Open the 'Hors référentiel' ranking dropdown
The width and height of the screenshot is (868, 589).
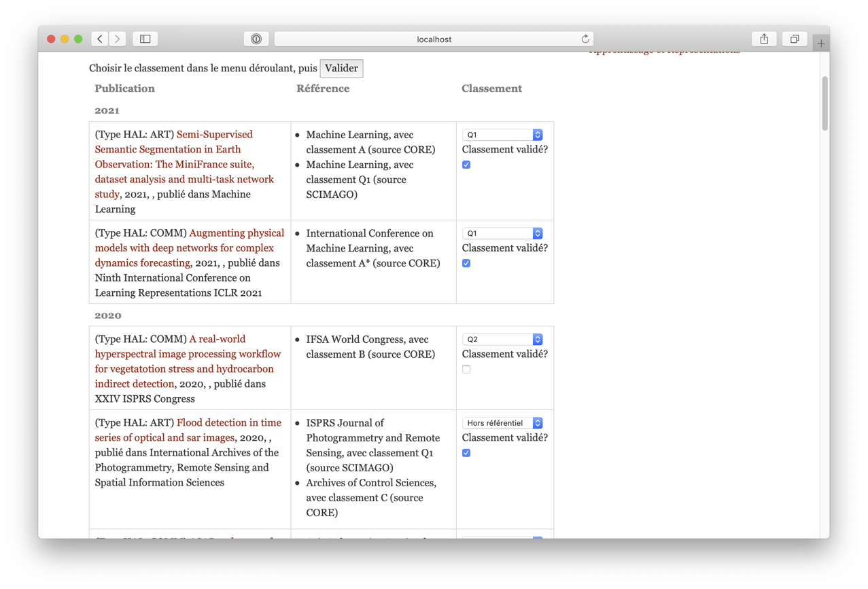coord(502,423)
